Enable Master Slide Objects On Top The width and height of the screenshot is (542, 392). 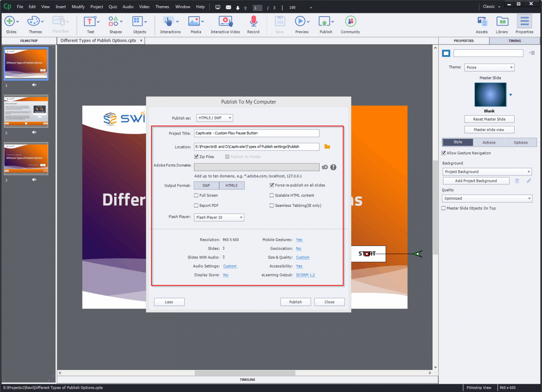click(x=444, y=208)
